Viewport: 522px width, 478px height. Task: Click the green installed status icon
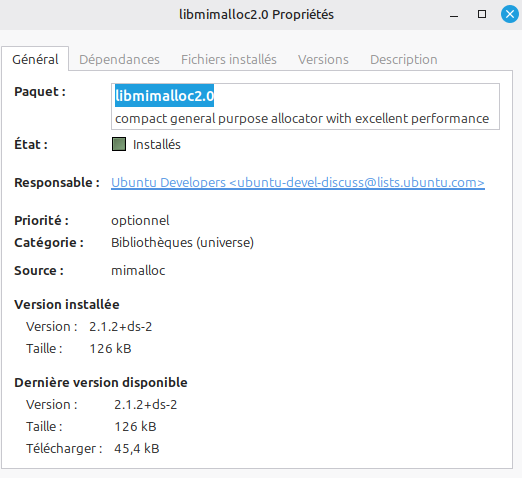point(119,144)
